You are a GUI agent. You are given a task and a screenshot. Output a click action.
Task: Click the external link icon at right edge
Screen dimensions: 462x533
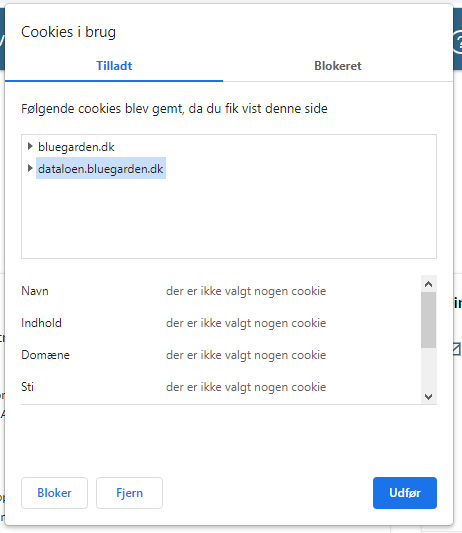pyautogui.click(x=457, y=349)
